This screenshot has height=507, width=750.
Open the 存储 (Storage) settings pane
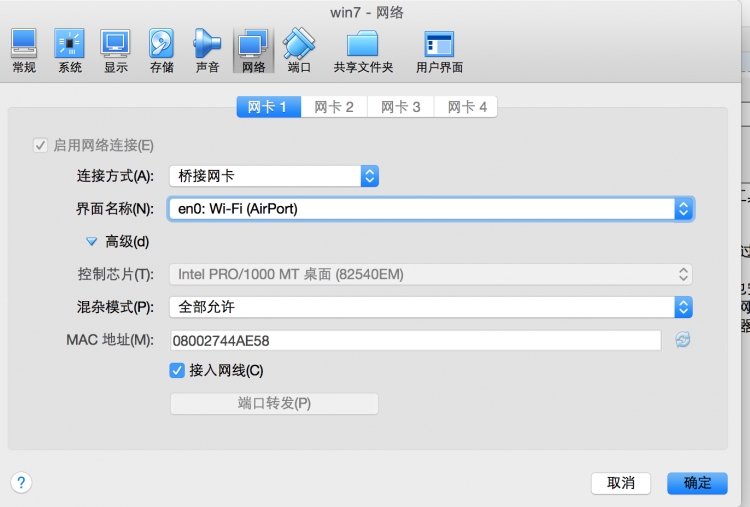(162, 51)
